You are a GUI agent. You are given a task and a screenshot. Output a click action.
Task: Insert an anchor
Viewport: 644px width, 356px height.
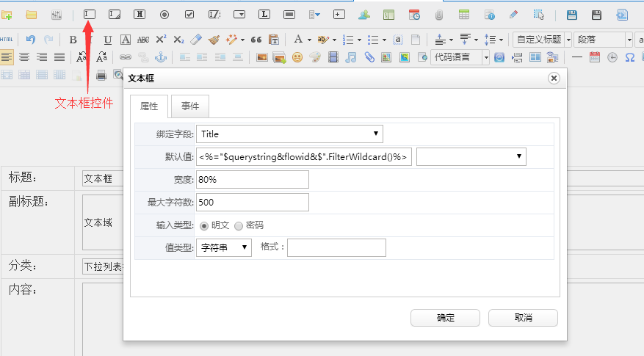point(161,57)
